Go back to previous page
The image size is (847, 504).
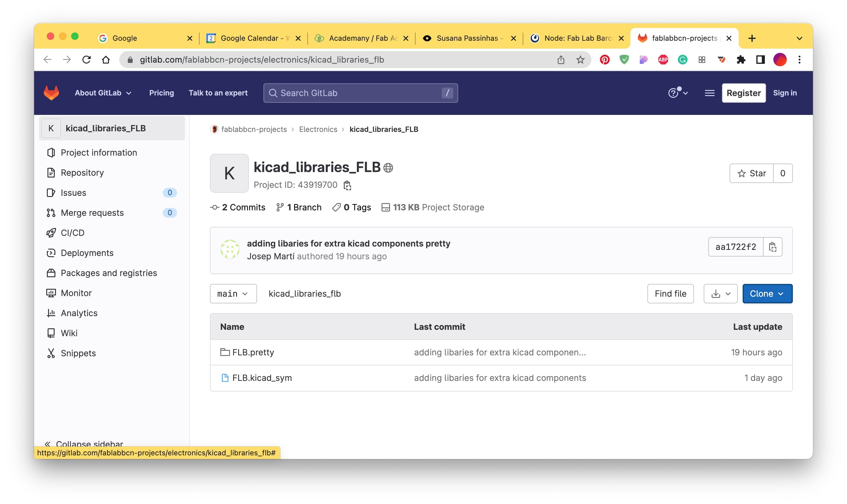coord(47,60)
